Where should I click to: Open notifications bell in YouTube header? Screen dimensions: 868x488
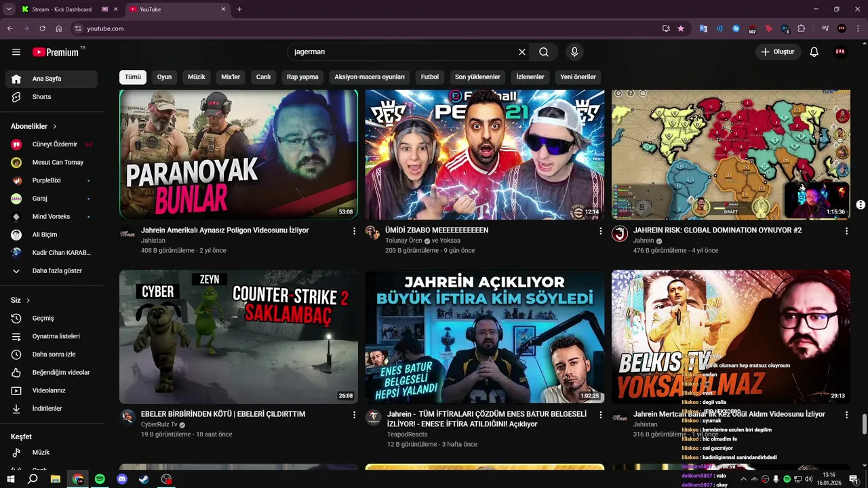[814, 52]
